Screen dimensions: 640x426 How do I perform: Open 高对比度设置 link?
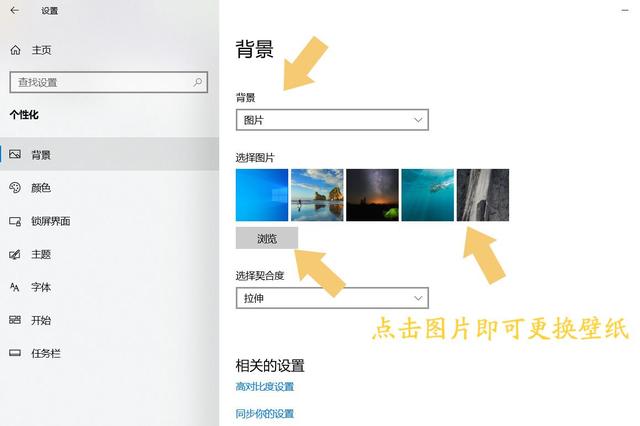(x=264, y=386)
